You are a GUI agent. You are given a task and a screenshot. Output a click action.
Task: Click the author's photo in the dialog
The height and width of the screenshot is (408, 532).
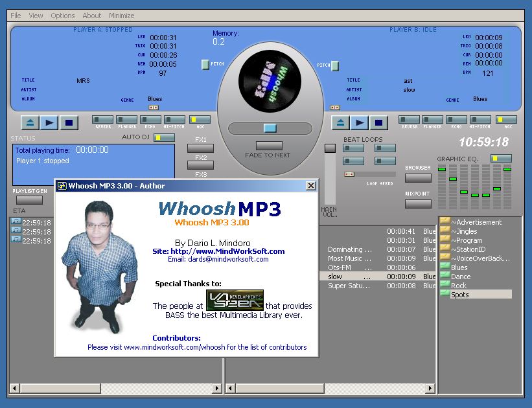coord(100,267)
